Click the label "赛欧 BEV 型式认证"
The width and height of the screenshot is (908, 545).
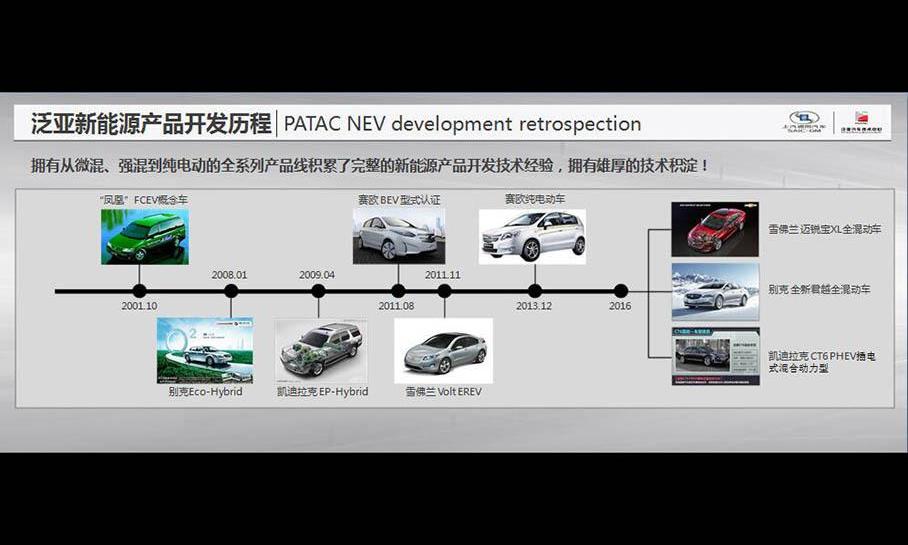point(399,200)
